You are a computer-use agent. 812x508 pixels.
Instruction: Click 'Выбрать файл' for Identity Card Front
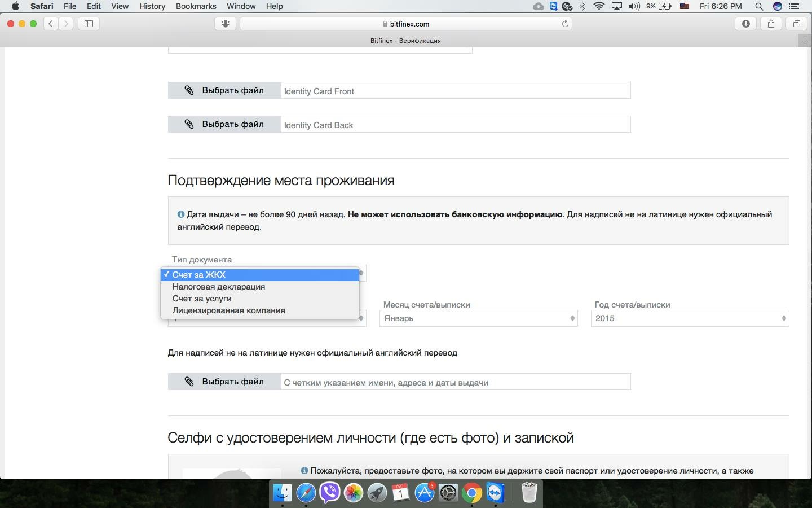coord(224,90)
